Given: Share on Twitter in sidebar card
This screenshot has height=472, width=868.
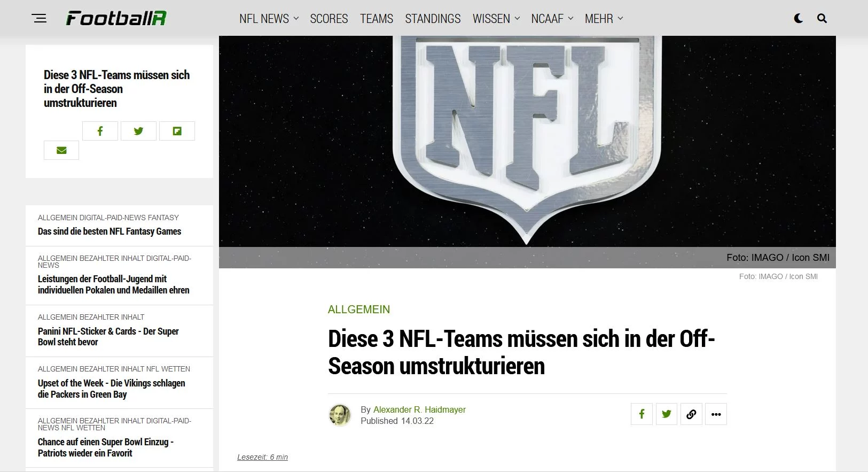Looking at the screenshot, I should (x=138, y=131).
